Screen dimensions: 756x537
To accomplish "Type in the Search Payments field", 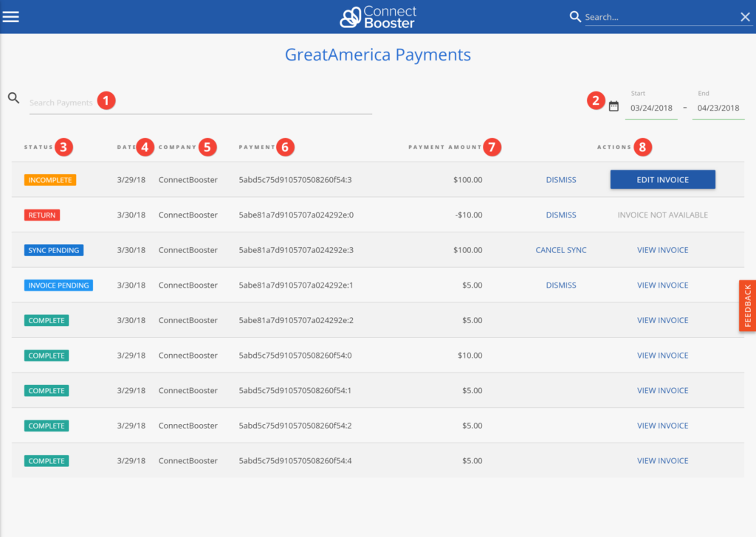I will click(199, 103).
